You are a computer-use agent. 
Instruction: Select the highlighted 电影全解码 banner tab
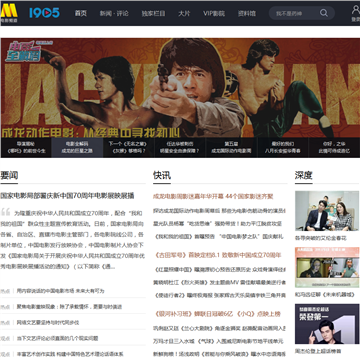(x=77, y=147)
